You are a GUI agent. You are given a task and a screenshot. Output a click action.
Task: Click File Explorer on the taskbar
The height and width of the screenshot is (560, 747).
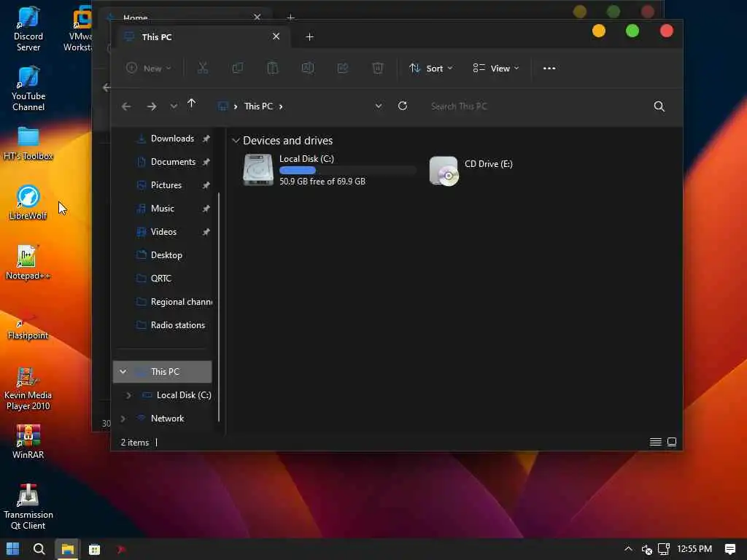click(68, 549)
